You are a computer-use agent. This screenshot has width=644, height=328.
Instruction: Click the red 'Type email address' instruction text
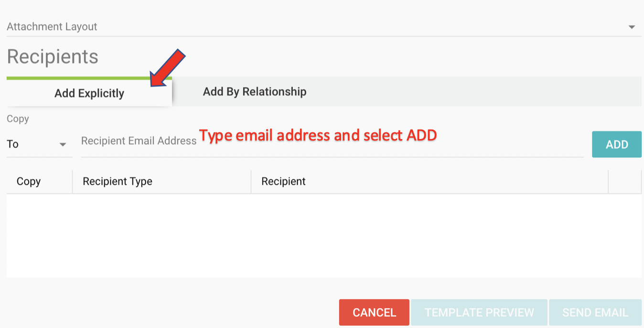coord(318,136)
